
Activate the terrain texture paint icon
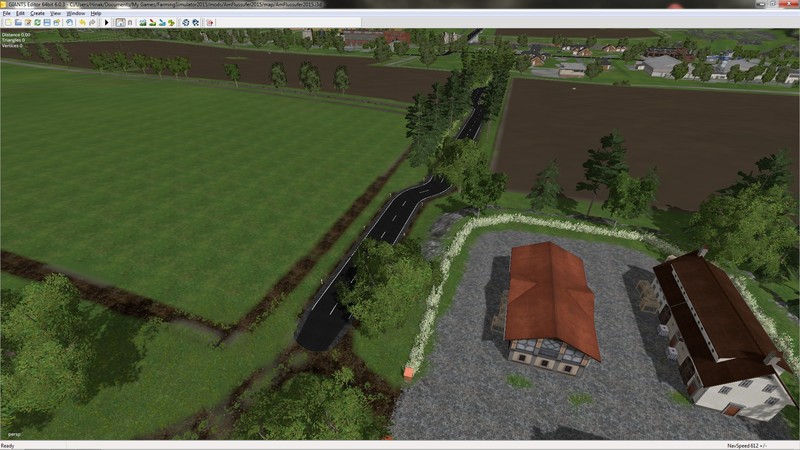pos(152,22)
